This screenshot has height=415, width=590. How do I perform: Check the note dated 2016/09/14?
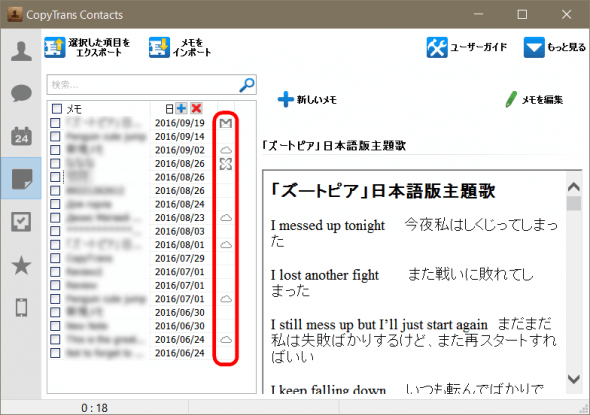point(55,136)
